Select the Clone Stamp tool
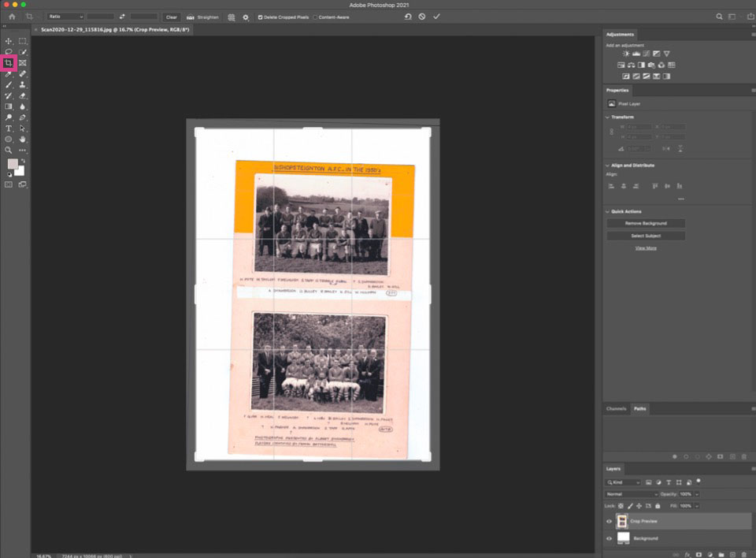Image resolution: width=756 pixels, height=558 pixels. (23, 85)
